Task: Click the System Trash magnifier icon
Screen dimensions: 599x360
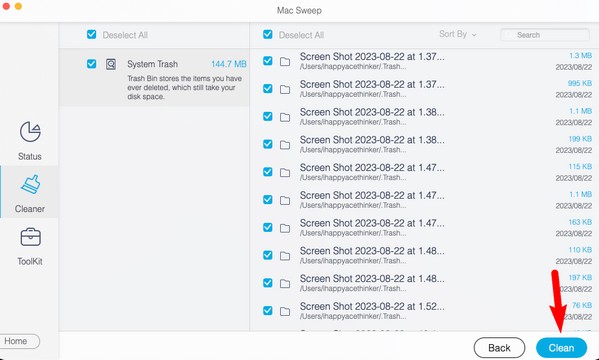Action: coord(111,64)
